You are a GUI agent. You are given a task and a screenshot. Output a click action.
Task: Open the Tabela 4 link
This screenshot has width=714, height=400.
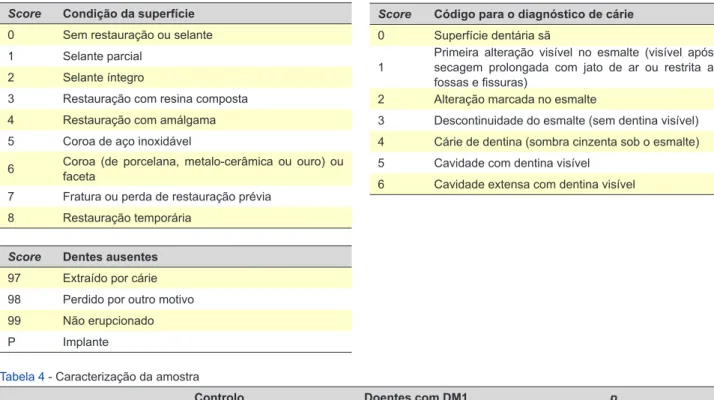[22, 377]
